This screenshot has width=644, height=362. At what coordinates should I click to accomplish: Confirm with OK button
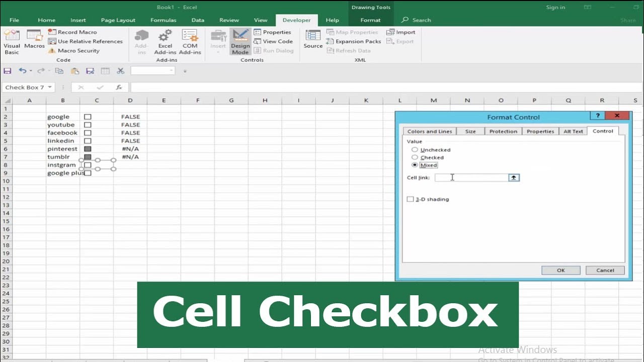(561, 270)
